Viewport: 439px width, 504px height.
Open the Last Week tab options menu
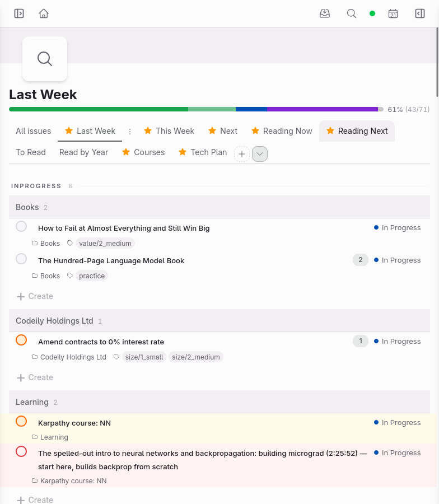130,132
